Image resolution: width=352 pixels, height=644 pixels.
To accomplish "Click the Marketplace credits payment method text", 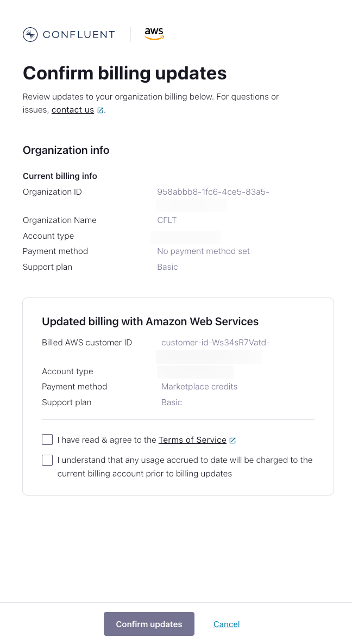I will (x=199, y=386).
